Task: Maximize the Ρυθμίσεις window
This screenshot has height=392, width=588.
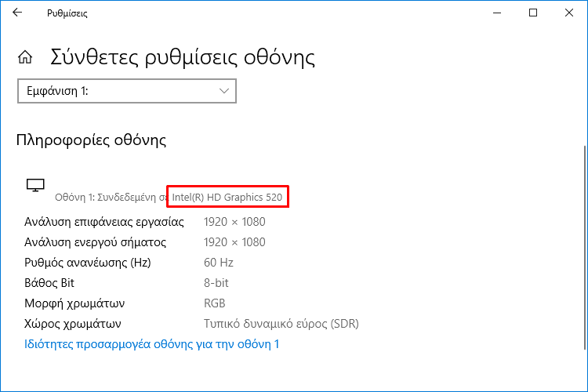Action: pos(533,13)
